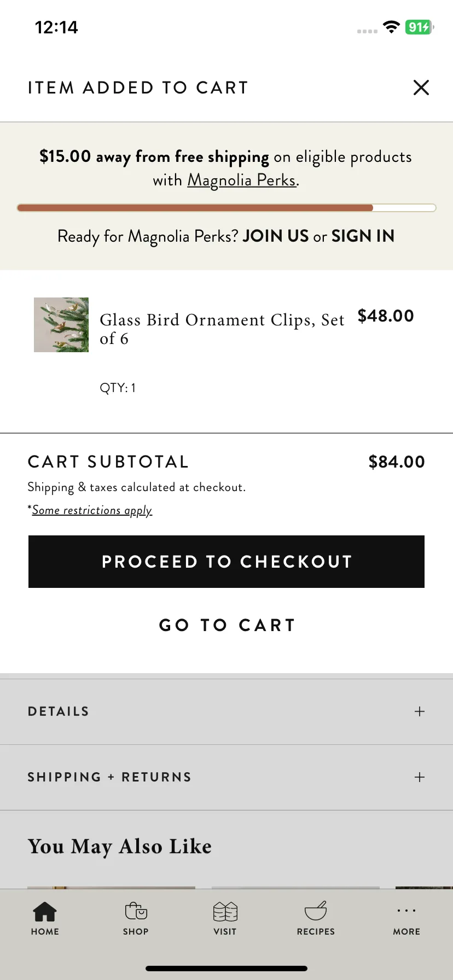The image size is (453, 980).
Task: Select the Glass Bird Ornament Clips title
Action: (222, 329)
